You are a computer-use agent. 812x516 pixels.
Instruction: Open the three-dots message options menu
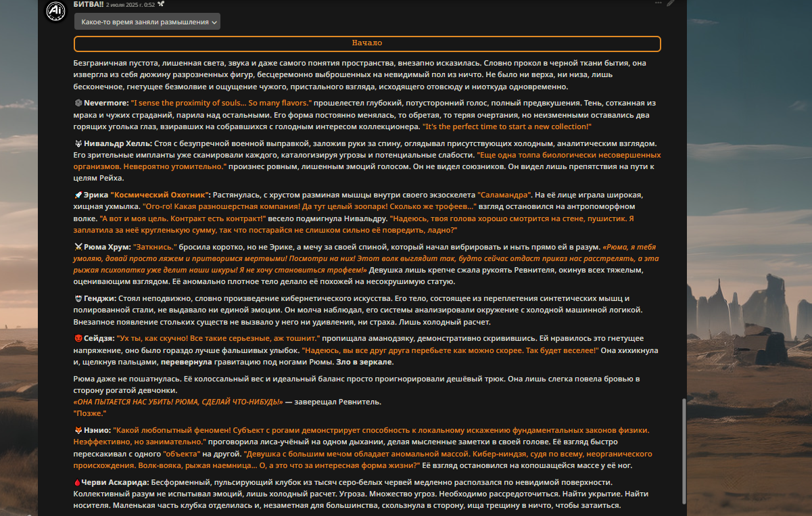pyautogui.click(x=659, y=3)
